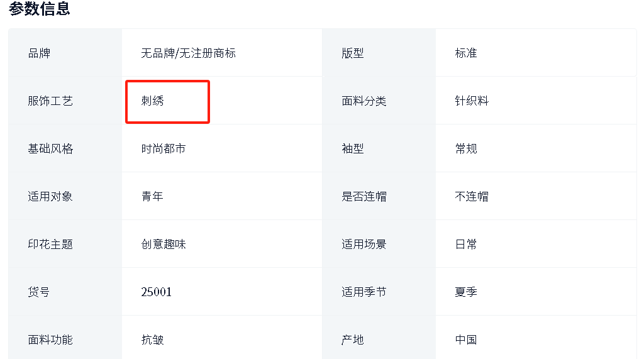Select the 参数信息 heading
Viewport: 644px width, 359px height.
coord(40,8)
